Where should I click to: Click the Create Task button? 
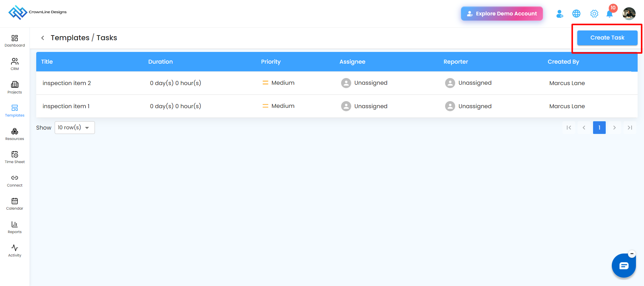pyautogui.click(x=607, y=38)
